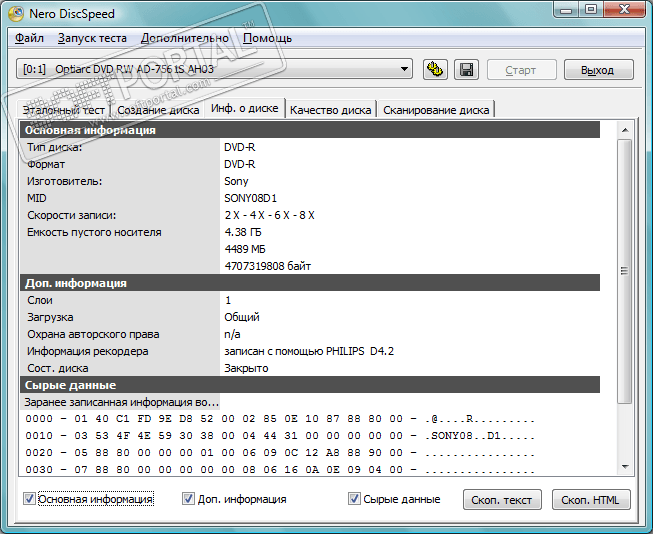
Task: Toggle the Сырые данные checkbox
Action: pos(354,499)
